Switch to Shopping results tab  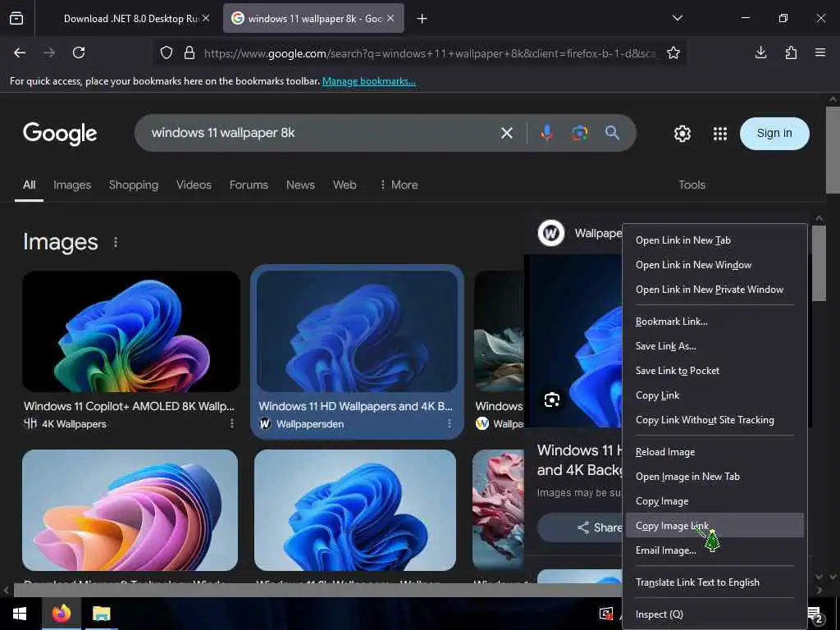coord(134,185)
